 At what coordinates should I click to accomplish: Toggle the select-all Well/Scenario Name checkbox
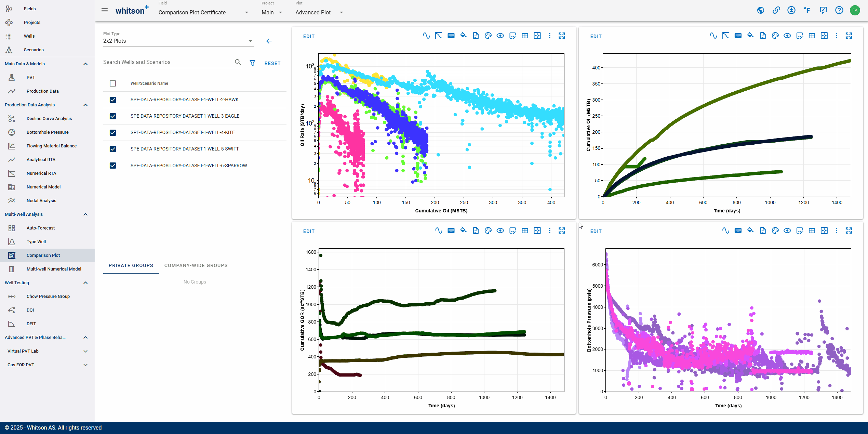(113, 83)
